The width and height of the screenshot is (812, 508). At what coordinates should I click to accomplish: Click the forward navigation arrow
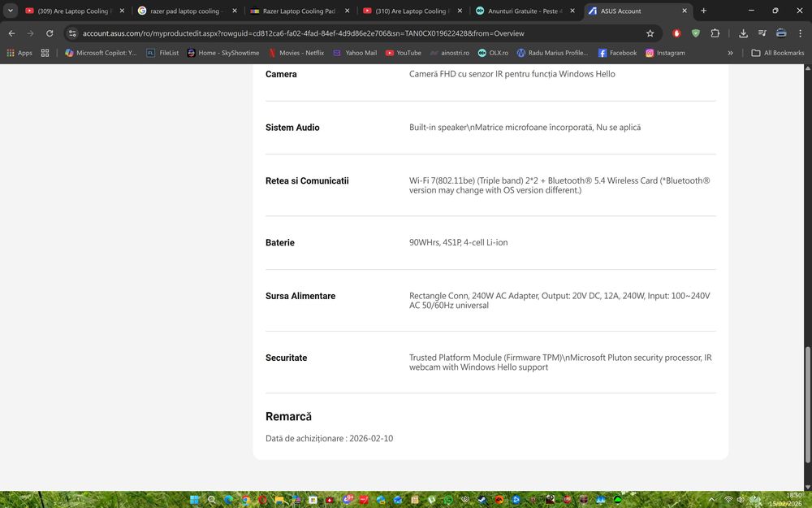coord(31,33)
